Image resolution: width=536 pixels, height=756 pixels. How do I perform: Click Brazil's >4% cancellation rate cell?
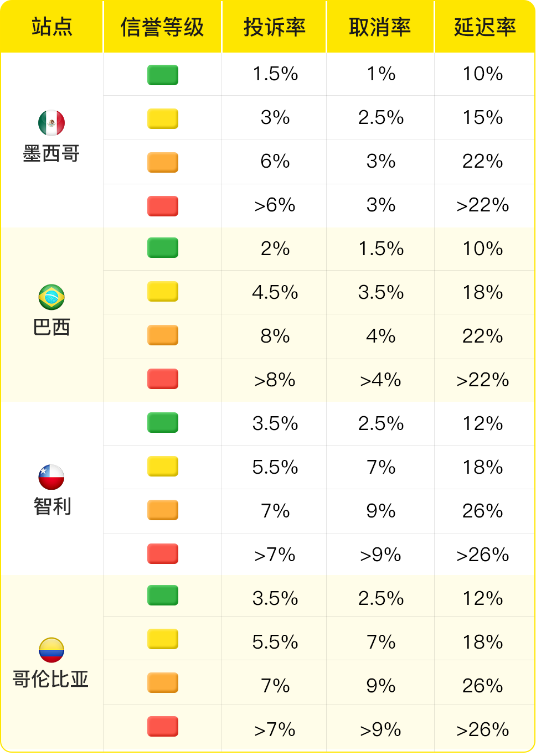coord(380,380)
